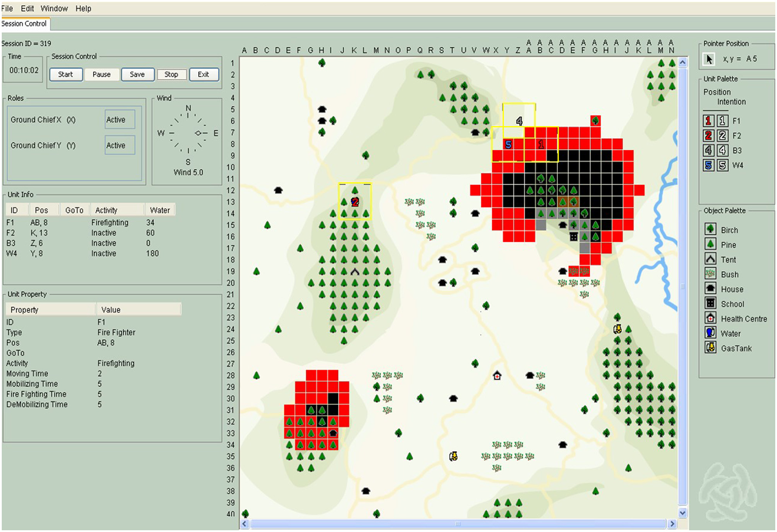
Task: Pick the GasTank object icon
Action: click(x=710, y=348)
